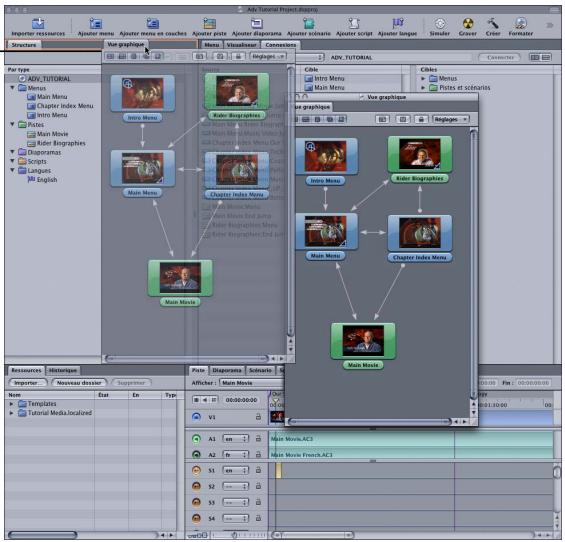This screenshot has height=542, width=565.
Task: Select Main Movie tile in floating graph
Action: 363,341
